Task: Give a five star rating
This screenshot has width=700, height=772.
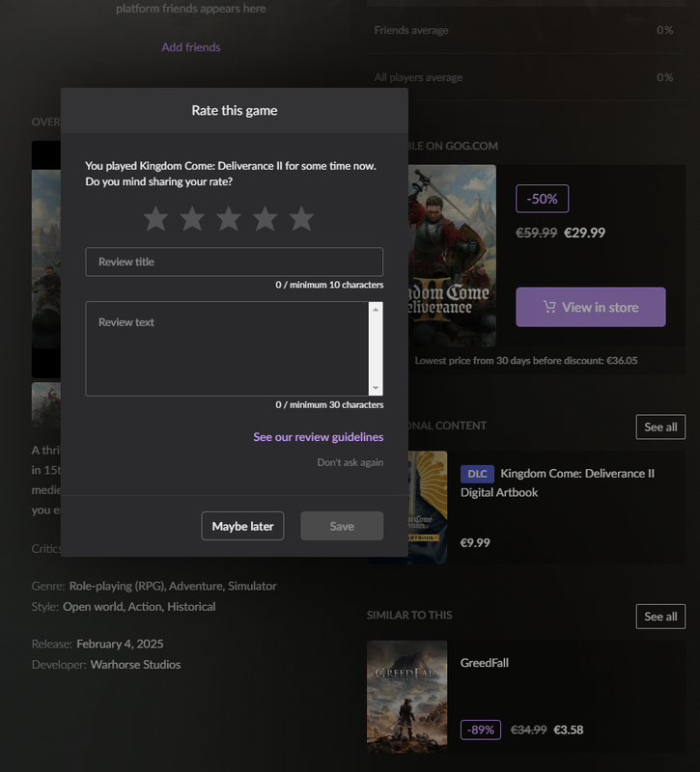Action: tap(301, 219)
